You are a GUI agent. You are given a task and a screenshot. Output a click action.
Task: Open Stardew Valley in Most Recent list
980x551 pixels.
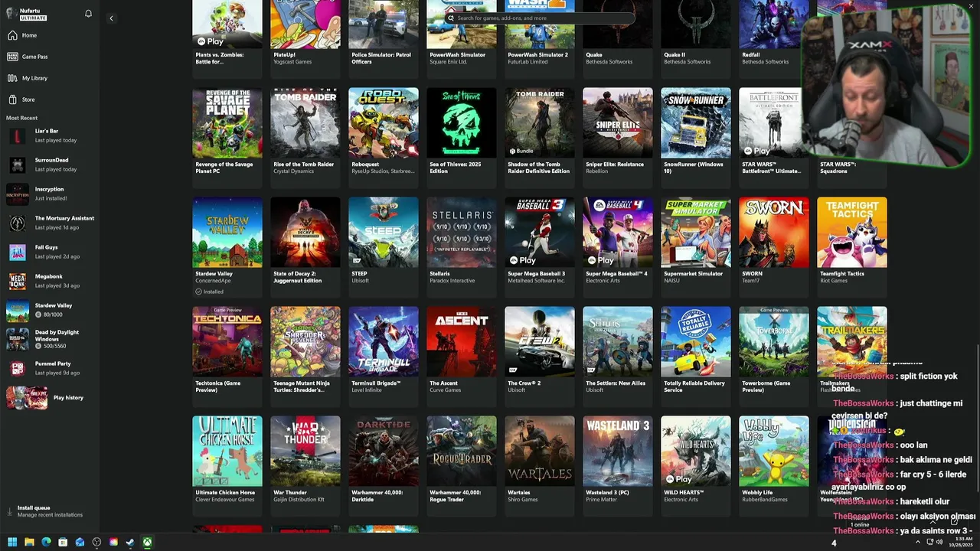[x=50, y=311]
